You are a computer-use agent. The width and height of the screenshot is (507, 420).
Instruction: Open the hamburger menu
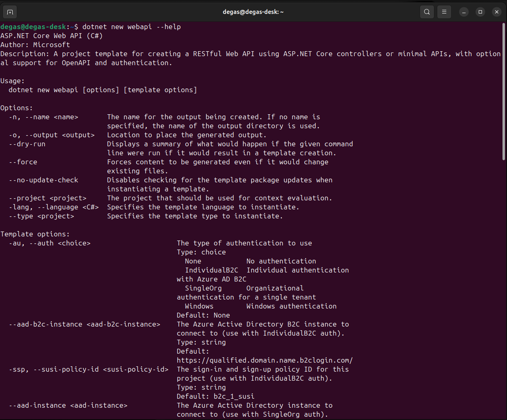pos(444,12)
